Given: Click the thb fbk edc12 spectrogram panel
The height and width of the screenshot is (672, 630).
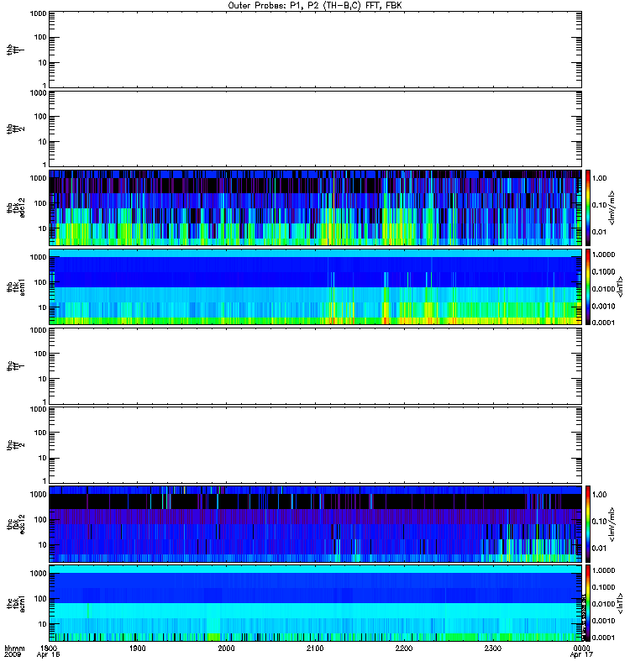Looking at the screenshot, I should pos(316,207).
